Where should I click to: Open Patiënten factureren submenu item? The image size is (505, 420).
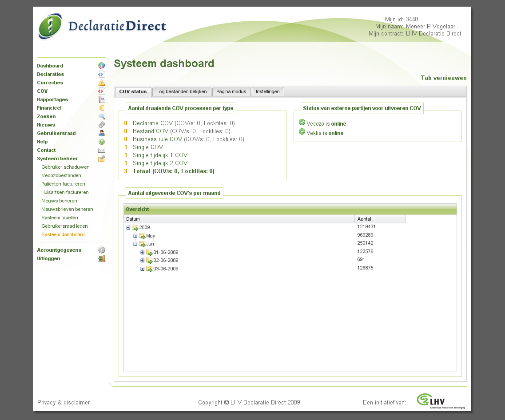[x=63, y=184]
